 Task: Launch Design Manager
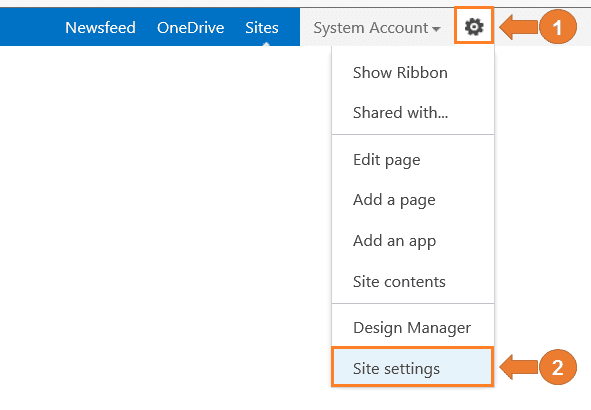(413, 327)
